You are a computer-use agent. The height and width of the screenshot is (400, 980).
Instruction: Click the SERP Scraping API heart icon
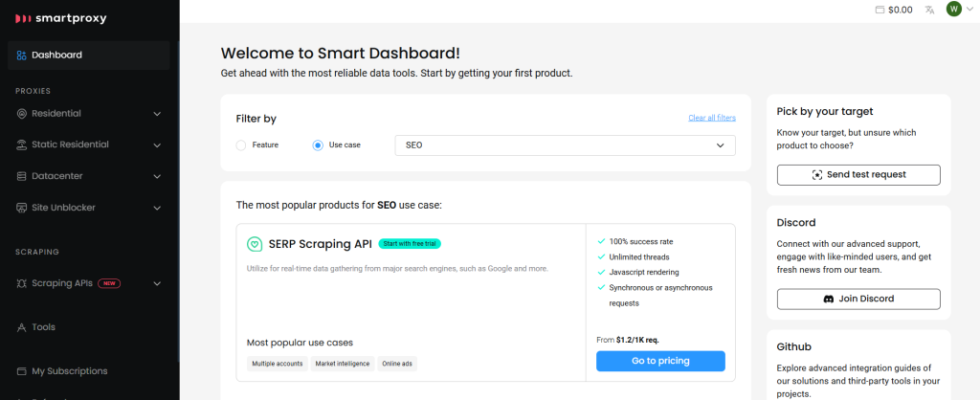point(255,244)
